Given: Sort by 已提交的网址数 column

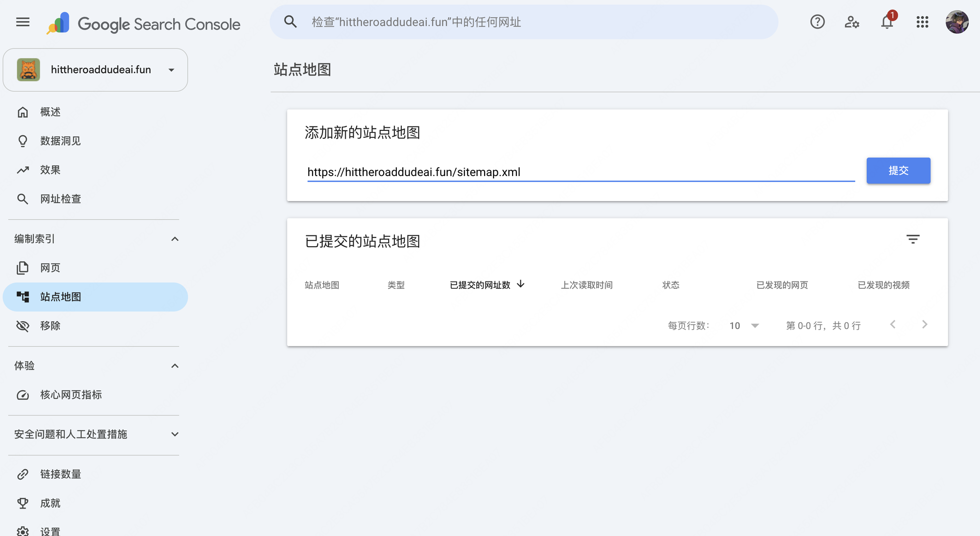Looking at the screenshot, I should 488,285.
